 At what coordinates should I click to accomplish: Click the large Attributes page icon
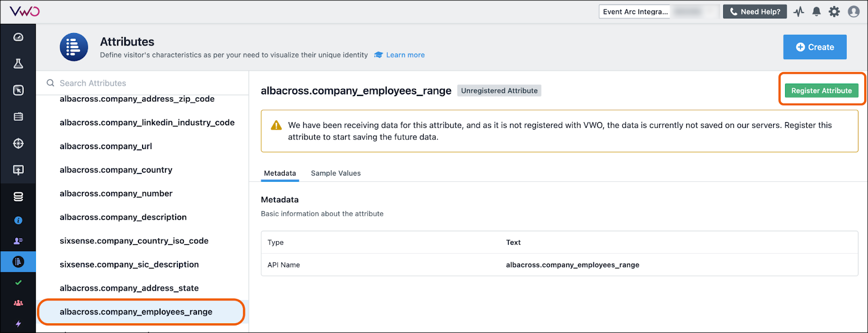click(x=74, y=47)
